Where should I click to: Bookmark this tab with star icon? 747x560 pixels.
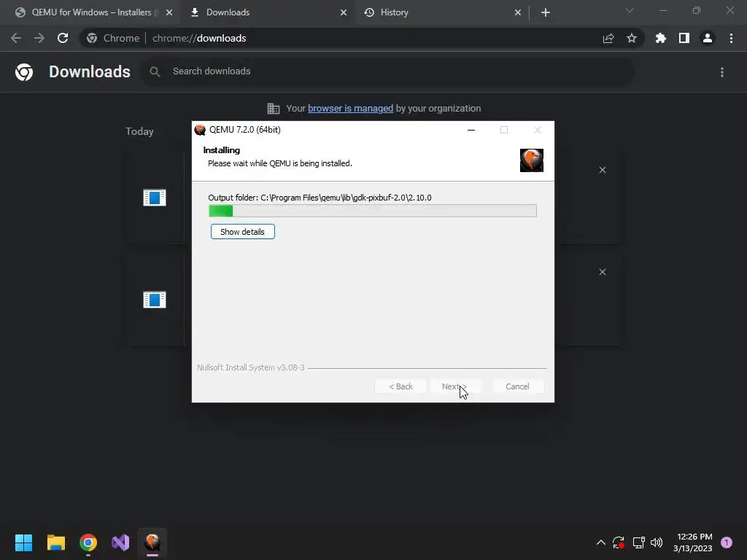[x=632, y=38]
